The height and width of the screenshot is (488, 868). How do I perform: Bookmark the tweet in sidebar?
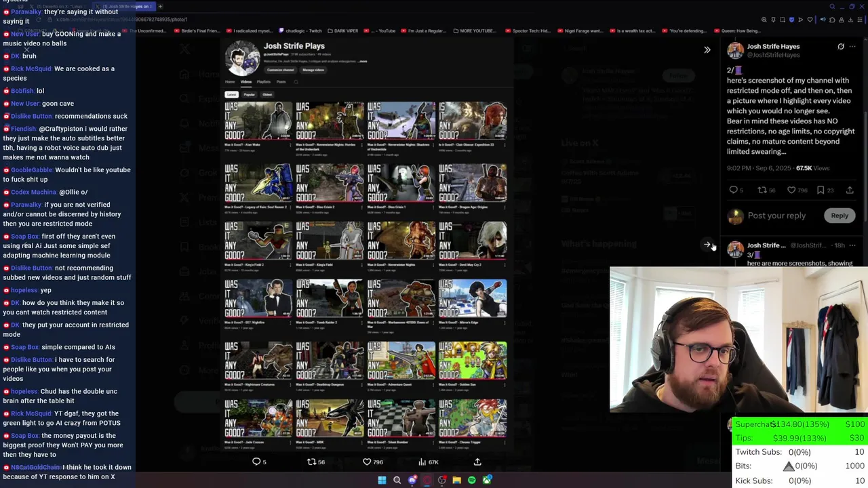point(821,190)
